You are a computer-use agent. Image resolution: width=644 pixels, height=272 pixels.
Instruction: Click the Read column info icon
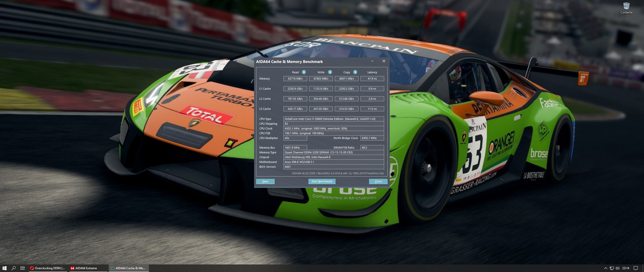(304, 72)
